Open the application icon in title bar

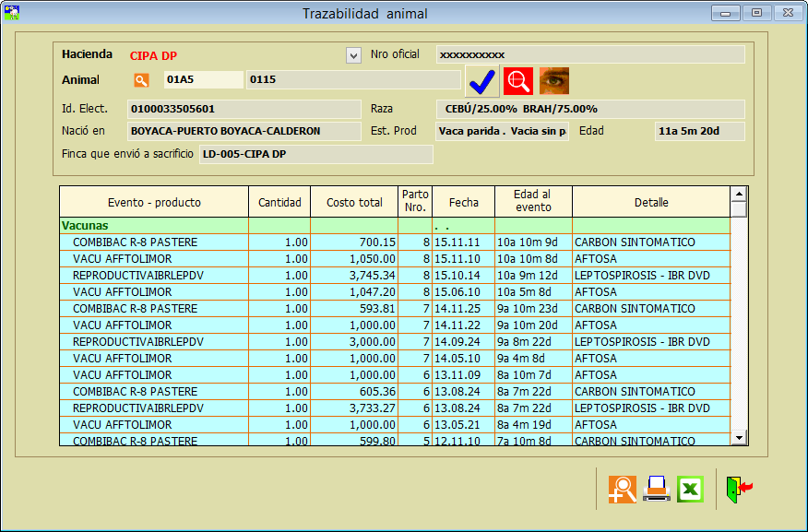tap(12, 13)
